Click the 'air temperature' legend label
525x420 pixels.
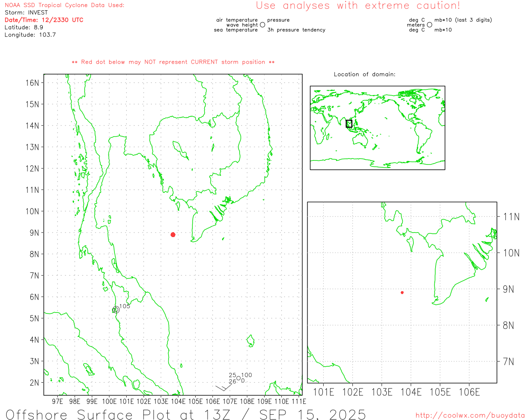tap(237, 20)
